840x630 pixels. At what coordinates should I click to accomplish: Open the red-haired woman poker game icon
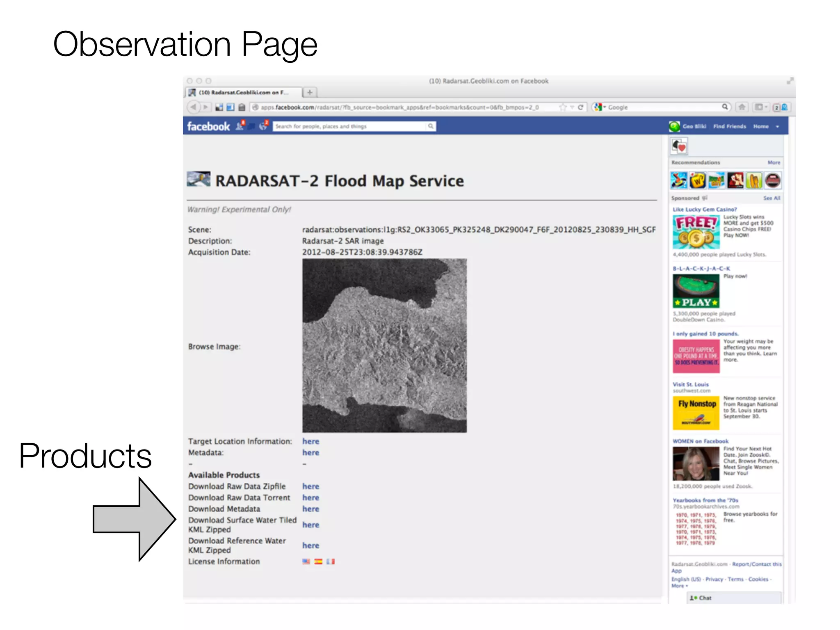point(735,180)
